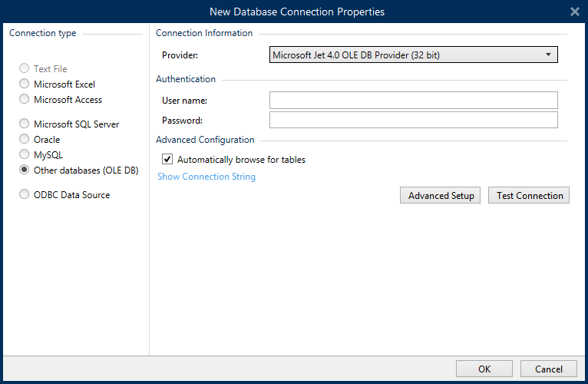Select the Microsoft Access radio button

point(25,100)
